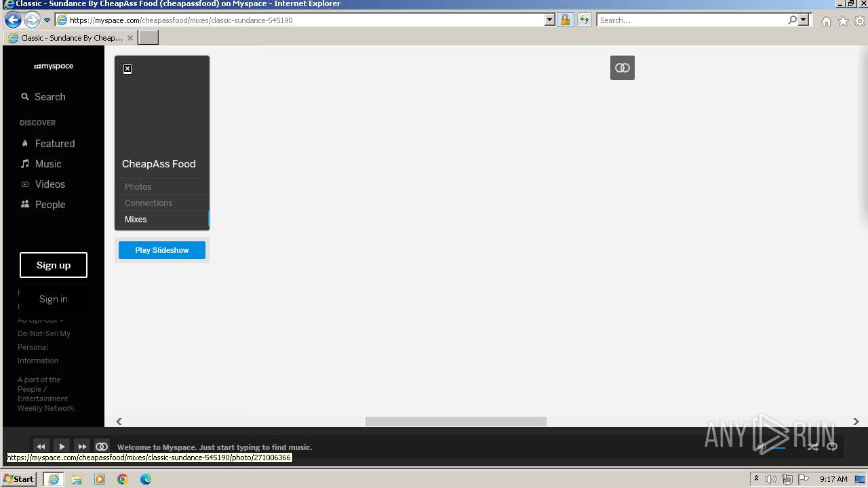Toggle repeat in the music player
Image resolution: width=868 pixels, height=488 pixels.
[x=832, y=447]
